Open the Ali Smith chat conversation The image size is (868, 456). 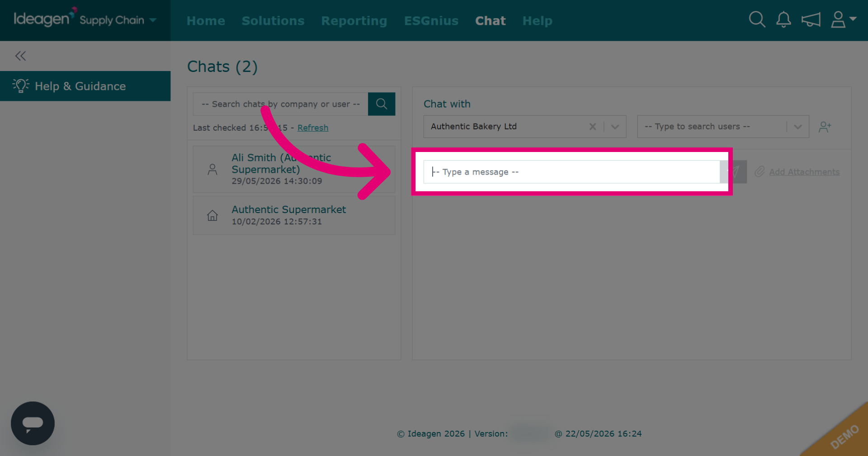tap(294, 169)
